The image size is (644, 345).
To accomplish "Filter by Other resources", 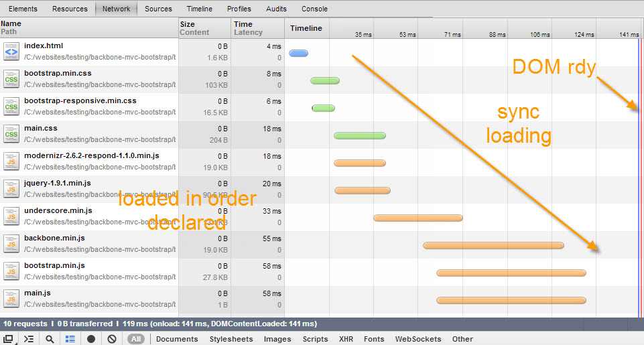I will [x=462, y=339].
